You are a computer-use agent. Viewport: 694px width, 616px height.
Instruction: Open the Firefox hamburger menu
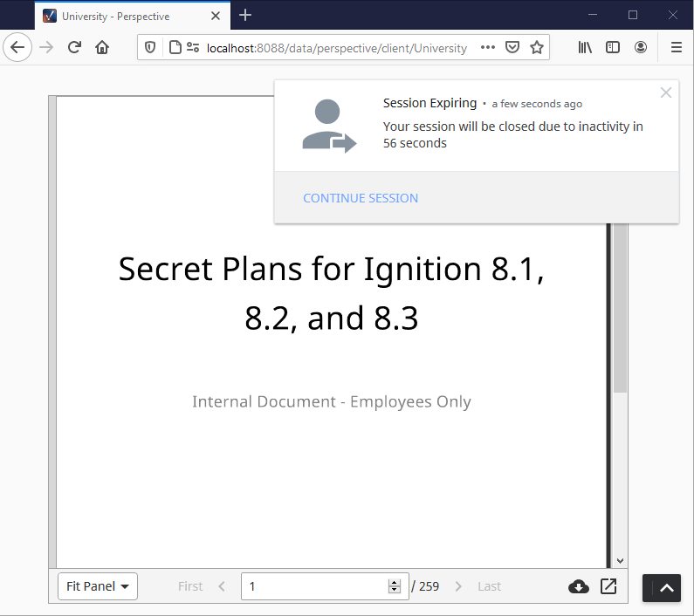pyautogui.click(x=677, y=47)
